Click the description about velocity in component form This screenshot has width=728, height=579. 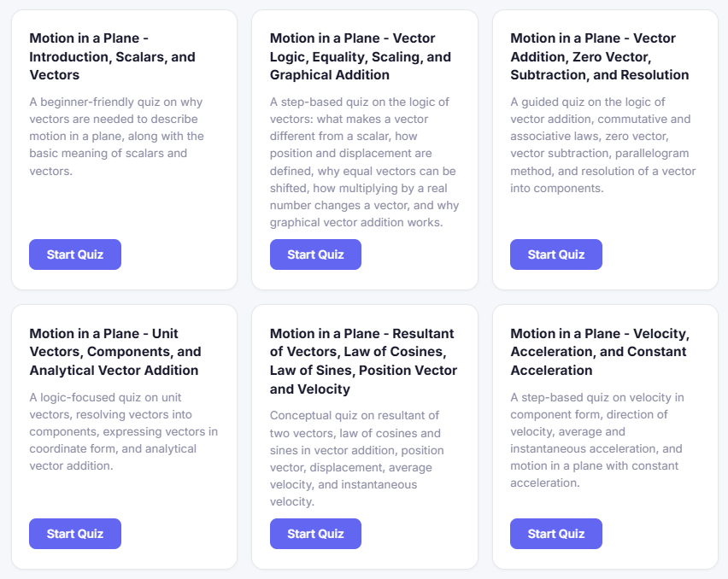596,440
